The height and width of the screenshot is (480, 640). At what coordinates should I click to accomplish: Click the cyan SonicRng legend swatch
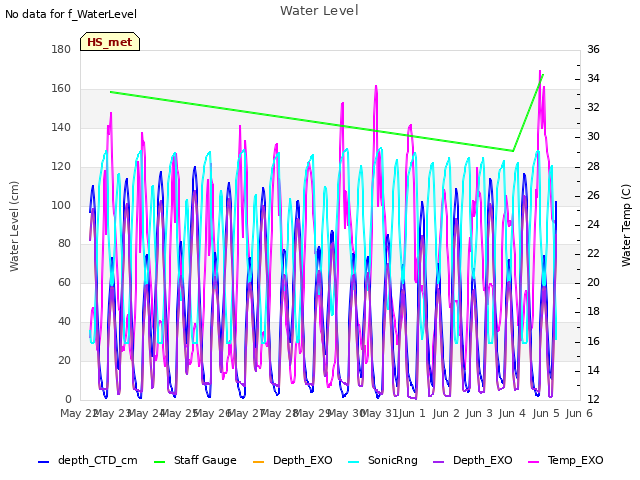tap(354, 462)
